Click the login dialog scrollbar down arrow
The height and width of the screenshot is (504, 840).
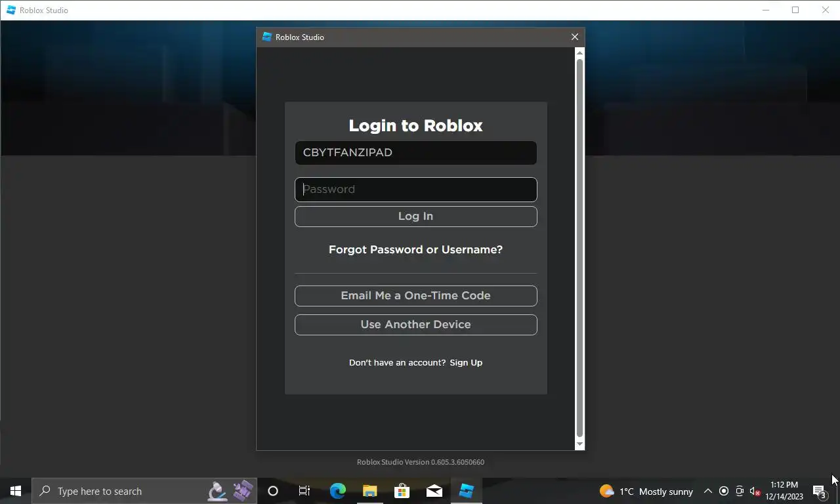pyautogui.click(x=579, y=444)
